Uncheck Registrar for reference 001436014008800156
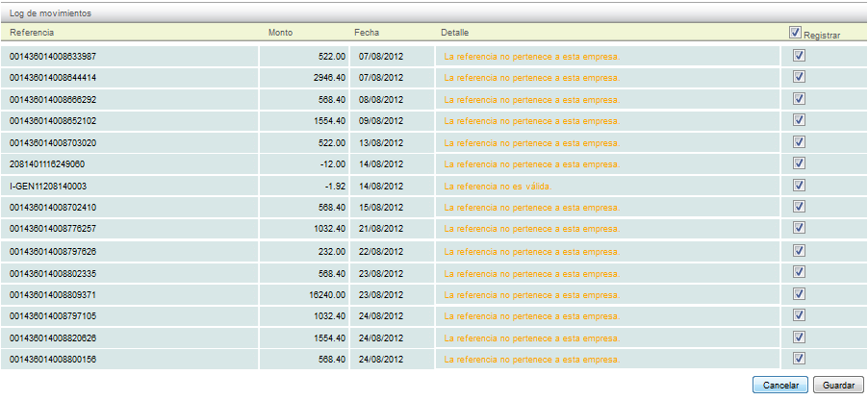 click(x=799, y=358)
